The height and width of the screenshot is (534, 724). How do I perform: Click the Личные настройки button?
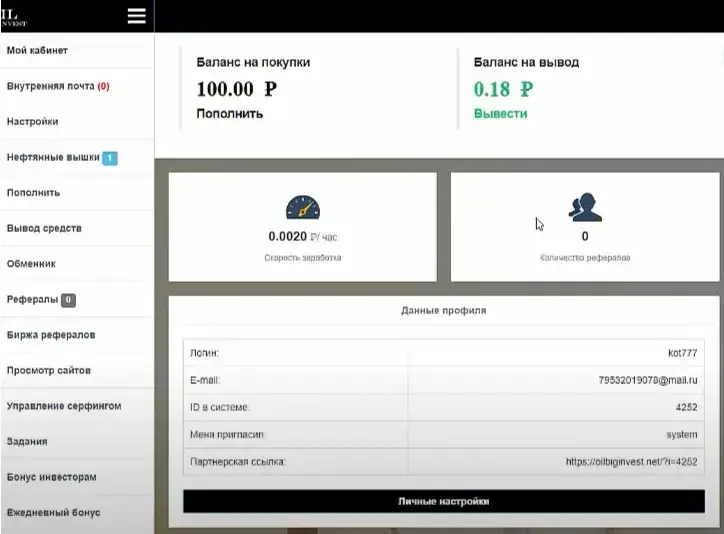tap(444, 501)
